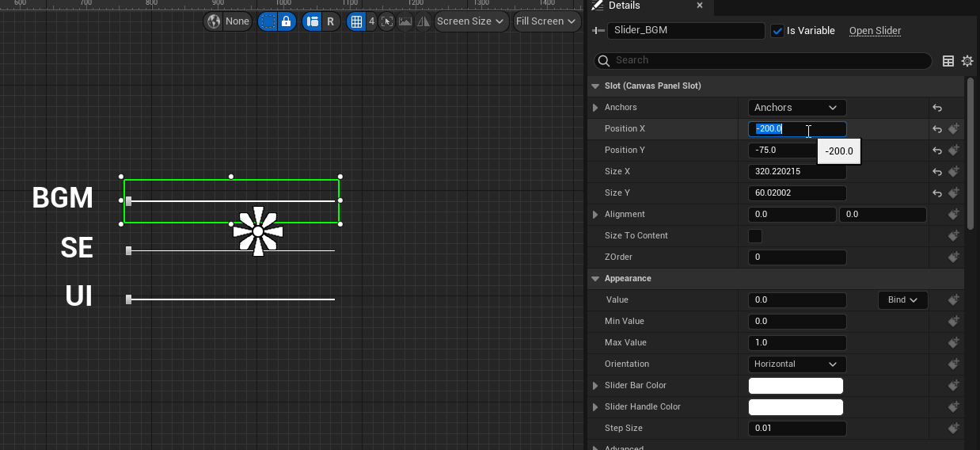Open the Screen Size dropdown
The image size is (980, 450).
pos(471,21)
